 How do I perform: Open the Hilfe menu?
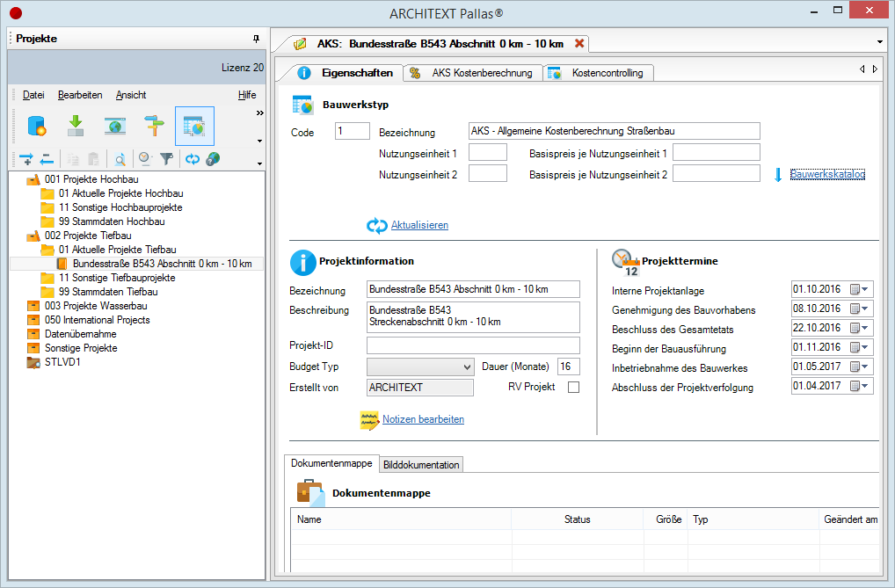(x=247, y=95)
